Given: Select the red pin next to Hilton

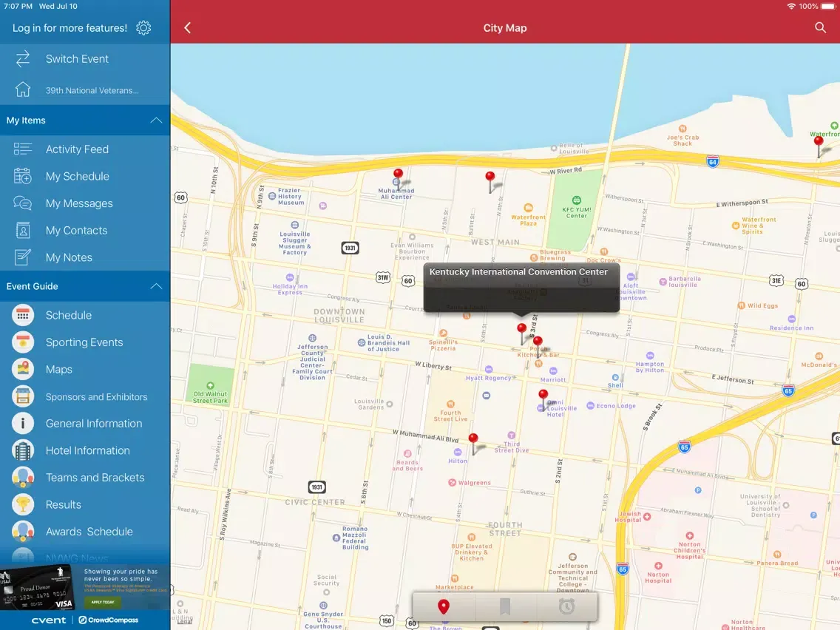Looking at the screenshot, I should [473, 438].
